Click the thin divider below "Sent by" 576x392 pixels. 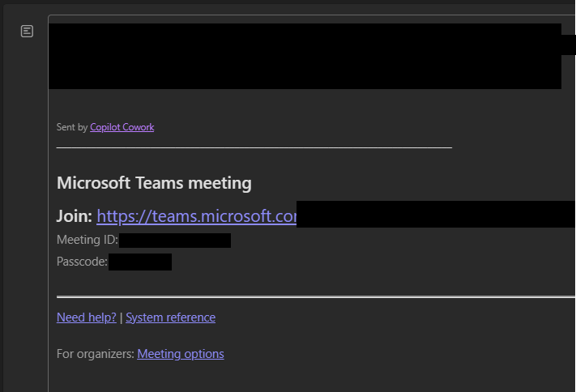pos(254,148)
